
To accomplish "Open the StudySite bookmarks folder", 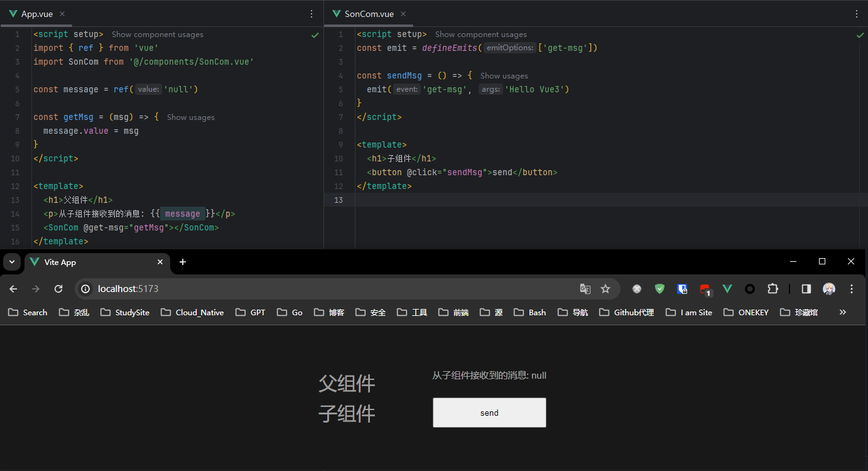I will coord(124,312).
